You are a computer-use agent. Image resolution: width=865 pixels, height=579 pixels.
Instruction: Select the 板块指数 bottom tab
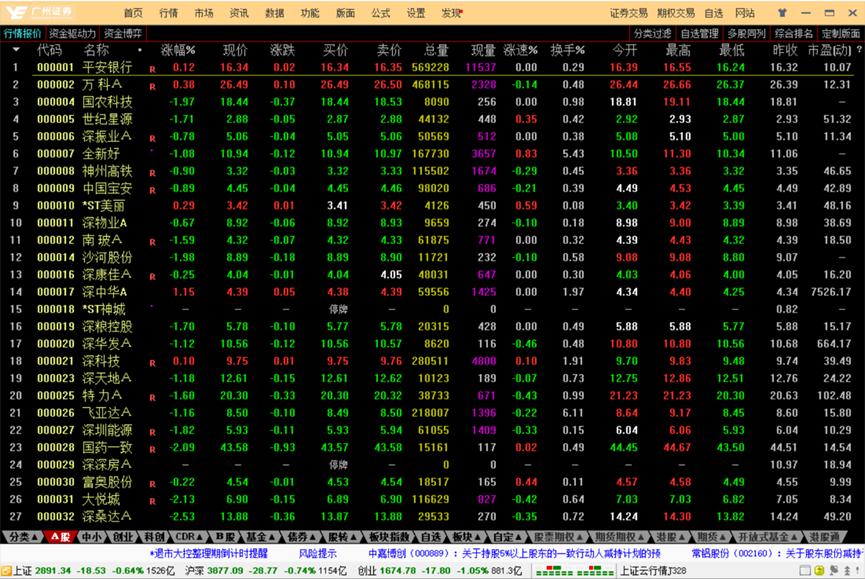(x=389, y=537)
